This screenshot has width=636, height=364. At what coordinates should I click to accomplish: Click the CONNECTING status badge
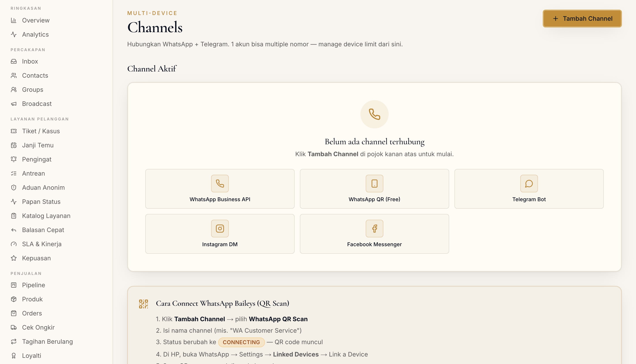point(241,343)
